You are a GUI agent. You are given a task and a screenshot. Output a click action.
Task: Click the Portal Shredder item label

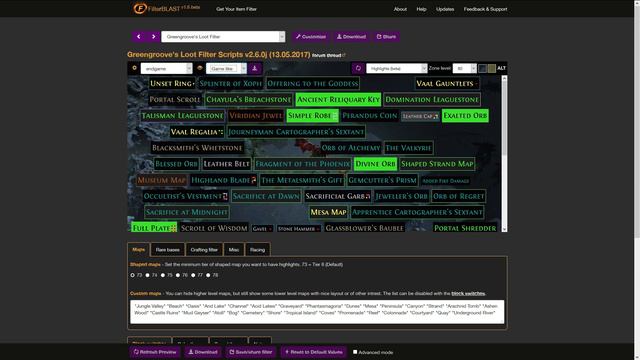(x=465, y=228)
